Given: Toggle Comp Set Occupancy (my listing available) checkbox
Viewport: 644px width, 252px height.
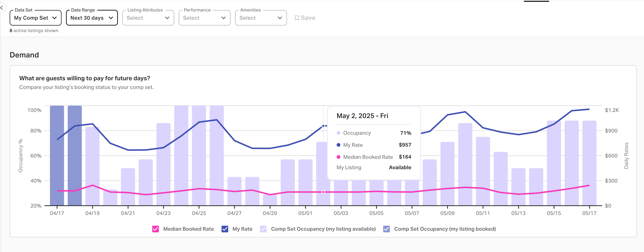Looking at the screenshot, I should 263,229.
